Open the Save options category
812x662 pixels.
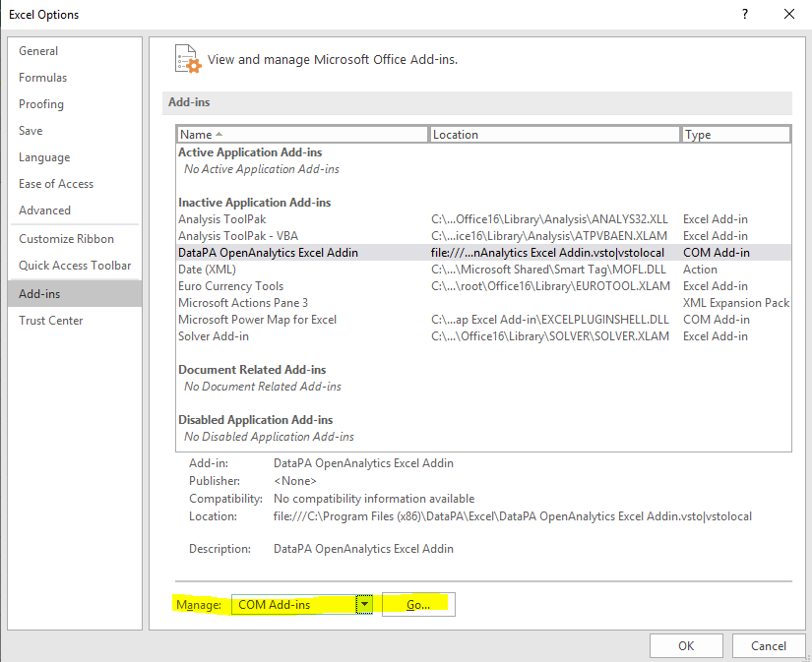coord(75,131)
